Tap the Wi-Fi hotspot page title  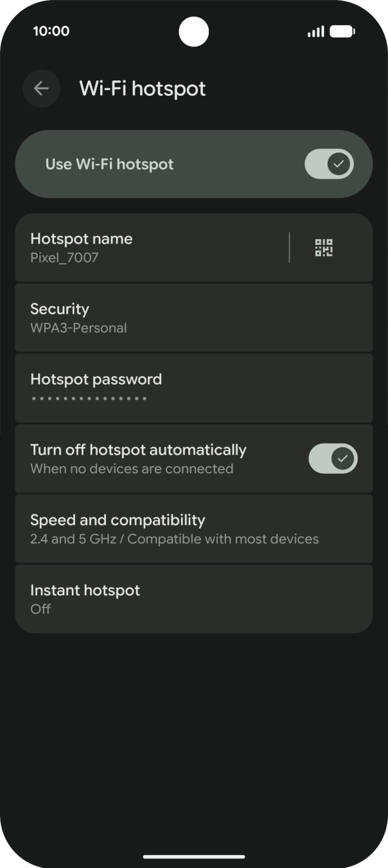point(143,89)
